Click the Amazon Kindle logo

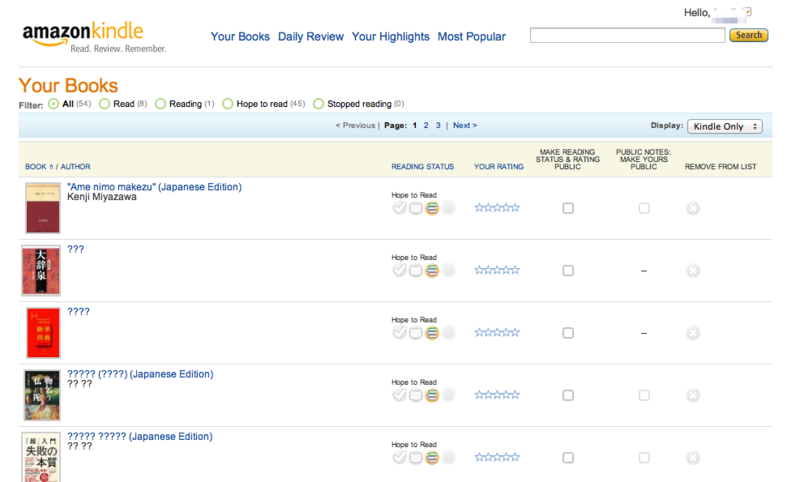[94, 37]
